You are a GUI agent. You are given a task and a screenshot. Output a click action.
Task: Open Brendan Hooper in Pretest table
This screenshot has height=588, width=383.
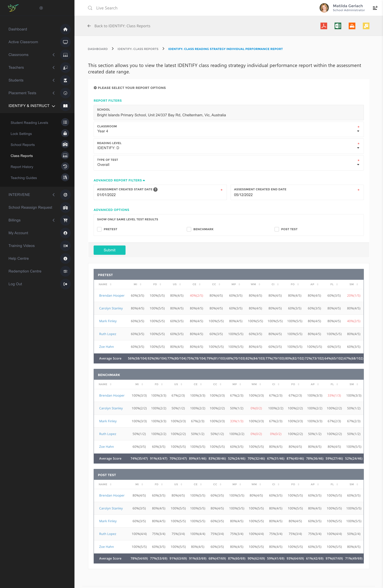(112, 296)
